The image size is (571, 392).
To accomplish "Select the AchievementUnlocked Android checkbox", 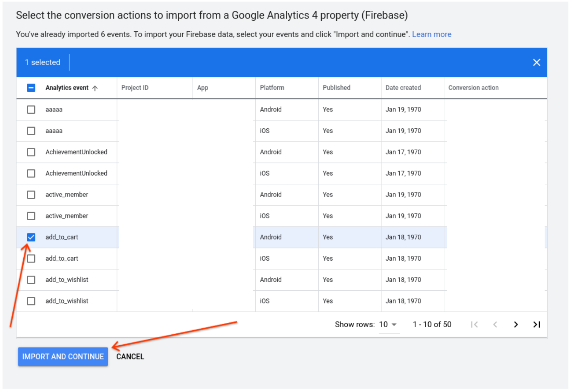I will click(x=31, y=152).
